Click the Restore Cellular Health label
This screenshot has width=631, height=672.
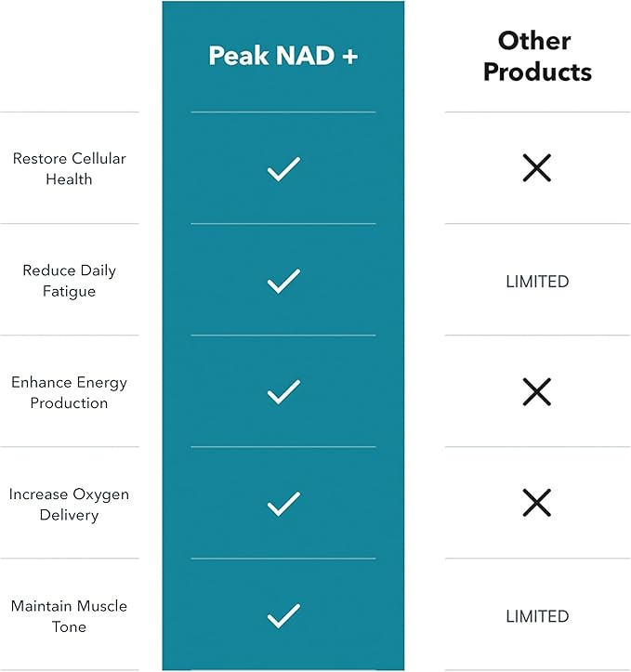[69, 168]
